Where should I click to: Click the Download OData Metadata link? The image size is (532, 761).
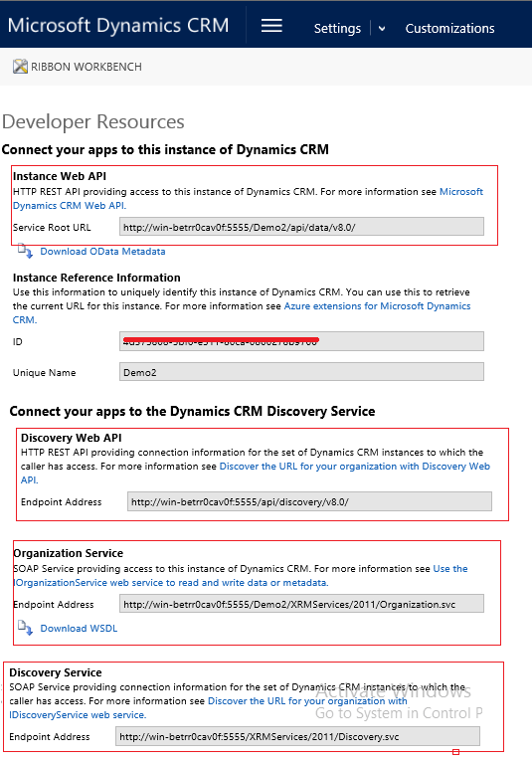click(x=102, y=252)
